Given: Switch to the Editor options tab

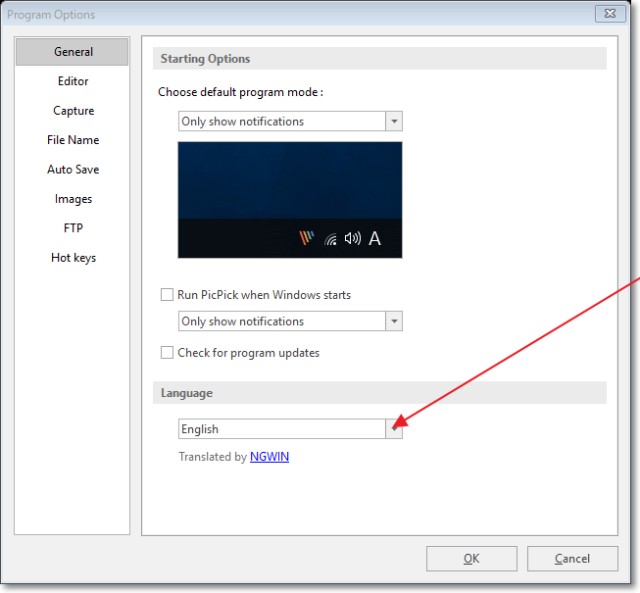Looking at the screenshot, I should tap(73, 81).
